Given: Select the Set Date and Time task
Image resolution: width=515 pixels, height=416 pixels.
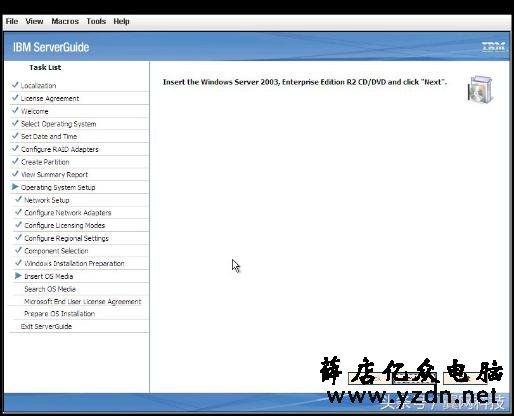Looking at the screenshot, I should click(x=49, y=137).
